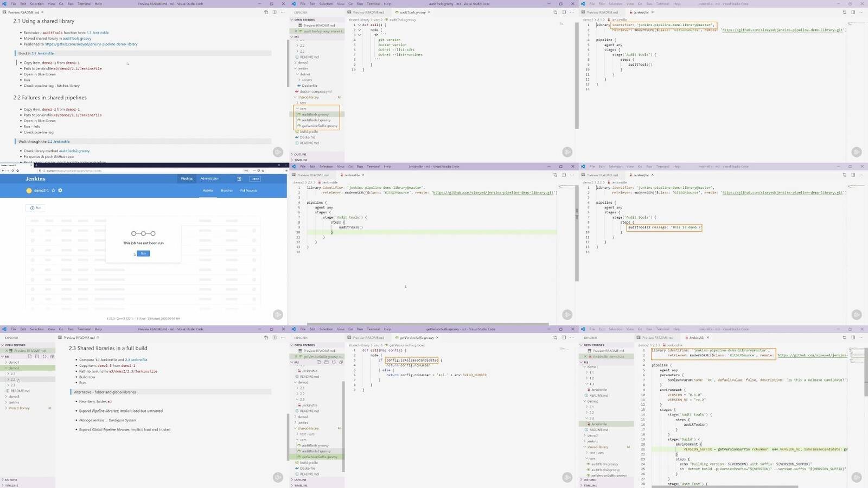Open the 2.3 Jenkinsfile link in the README preview

click(x=136, y=360)
